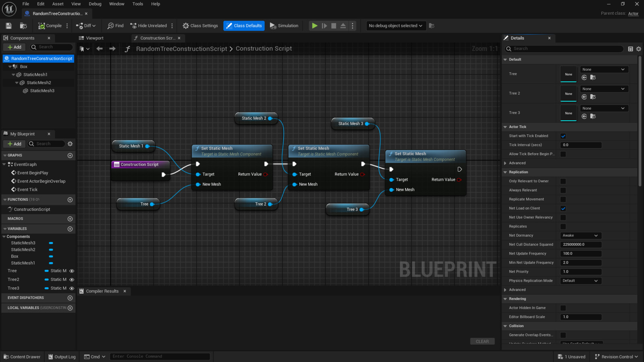Add new variable with plus icon
The image size is (644, 362).
pyautogui.click(x=70, y=229)
